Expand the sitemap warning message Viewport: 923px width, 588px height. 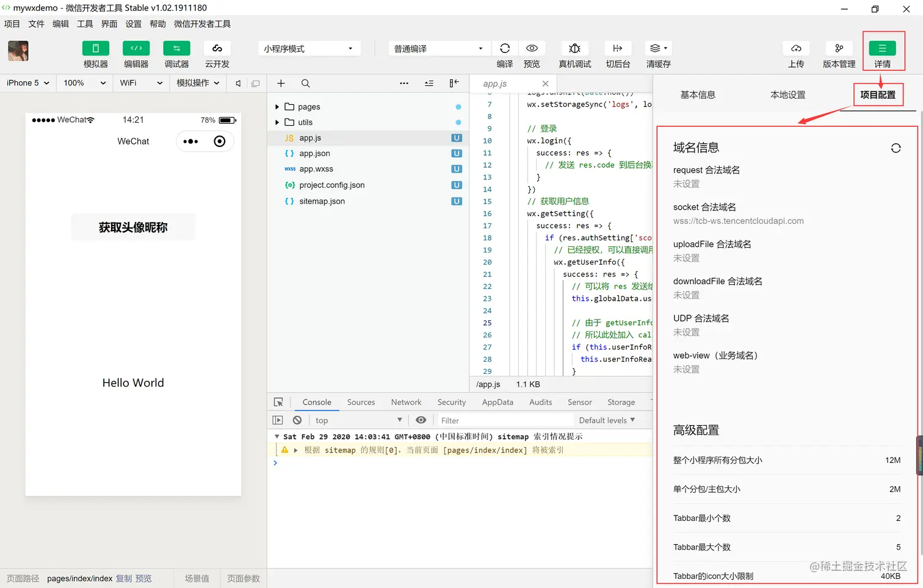pos(295,450)
